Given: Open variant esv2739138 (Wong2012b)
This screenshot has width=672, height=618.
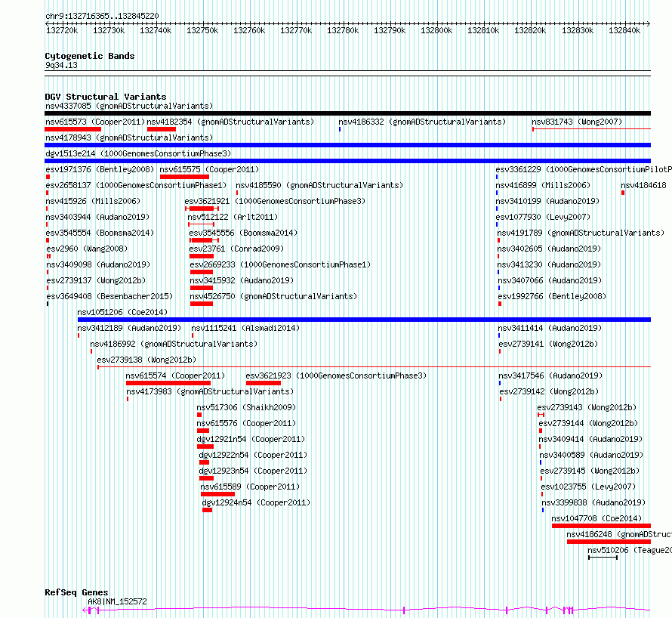Looking at the screenshot, I should coord(146,360).
